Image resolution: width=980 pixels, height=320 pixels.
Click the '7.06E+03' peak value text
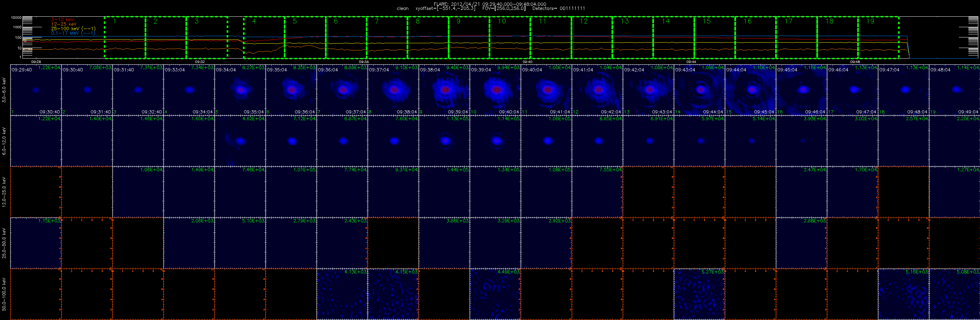100,67
